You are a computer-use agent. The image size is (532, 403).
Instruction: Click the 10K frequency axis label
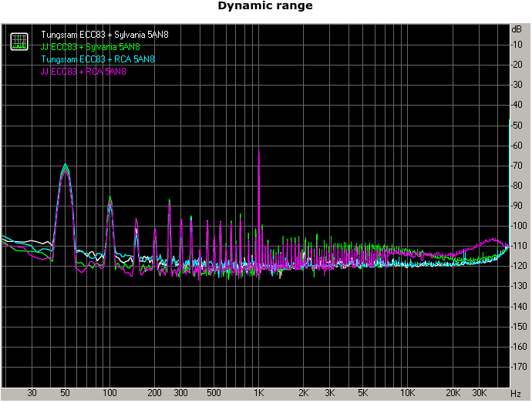(x=408, y=393)
